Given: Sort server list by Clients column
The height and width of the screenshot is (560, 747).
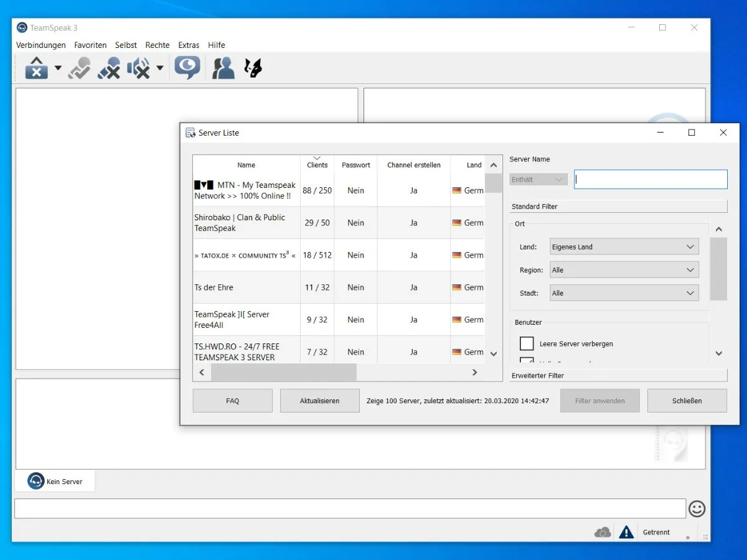Looking at the screenshot, I should click(317, 165).
